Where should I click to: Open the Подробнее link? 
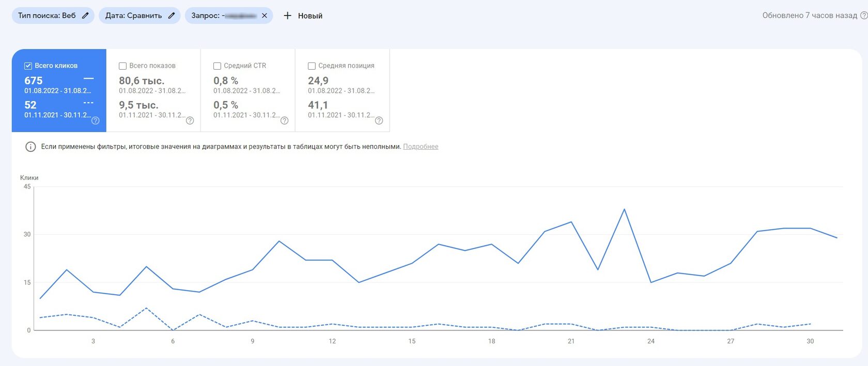pos(421,147)
